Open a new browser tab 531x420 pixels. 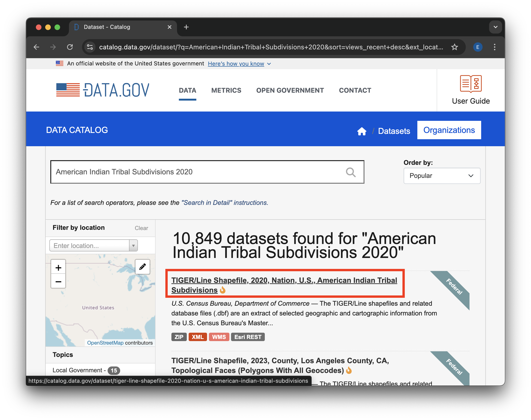(186, 27)
